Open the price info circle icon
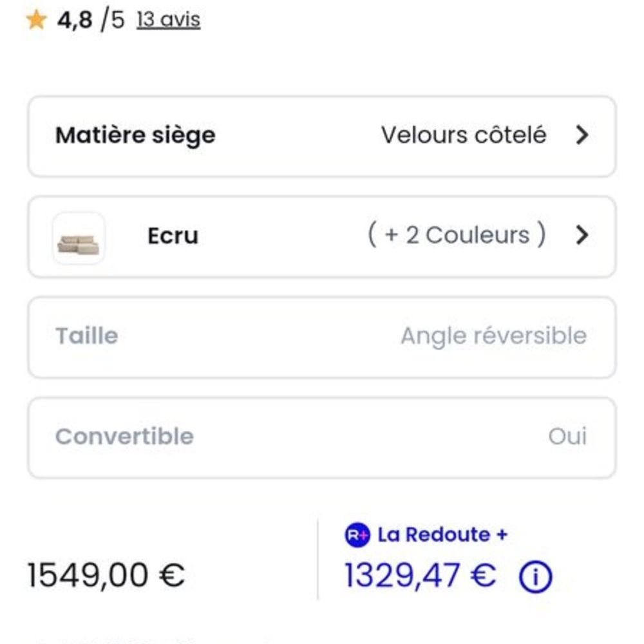Screen dimensions: 644x644 pos(536,577)
